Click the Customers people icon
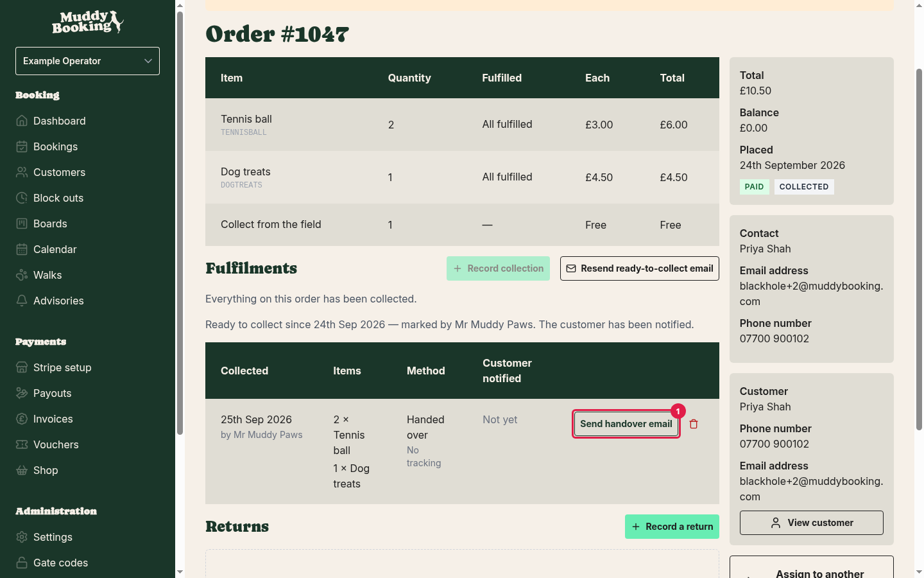The width and height of the screenshot is (924, 578). pos(22,172)
